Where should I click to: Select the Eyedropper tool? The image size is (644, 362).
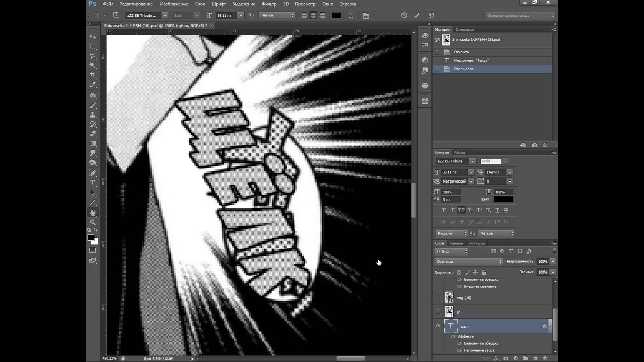coord(93,85)
